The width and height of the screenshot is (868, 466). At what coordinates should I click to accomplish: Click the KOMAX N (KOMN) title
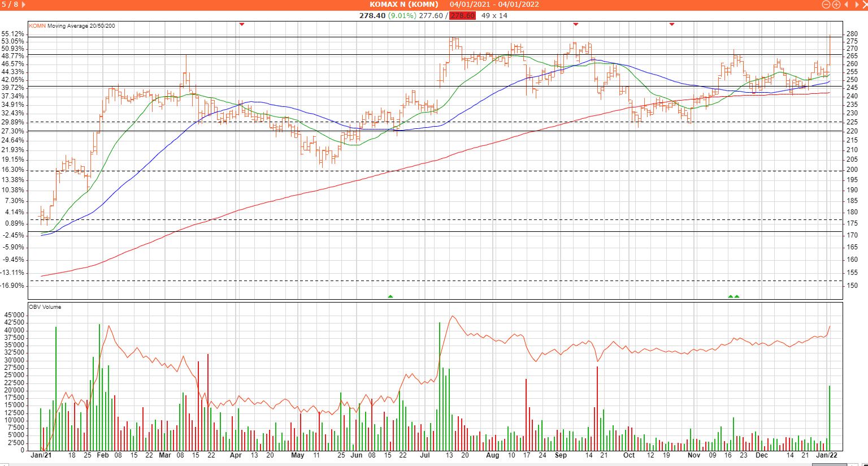[x=403, y=5]
